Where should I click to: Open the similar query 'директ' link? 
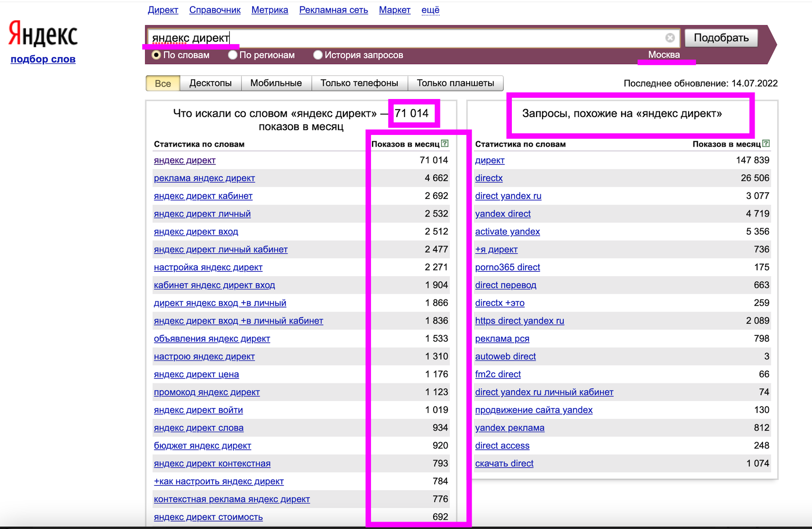click(x=490, y=160)
